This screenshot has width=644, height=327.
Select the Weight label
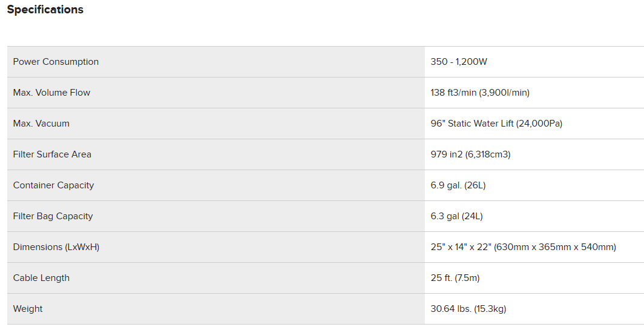(28, 309)
